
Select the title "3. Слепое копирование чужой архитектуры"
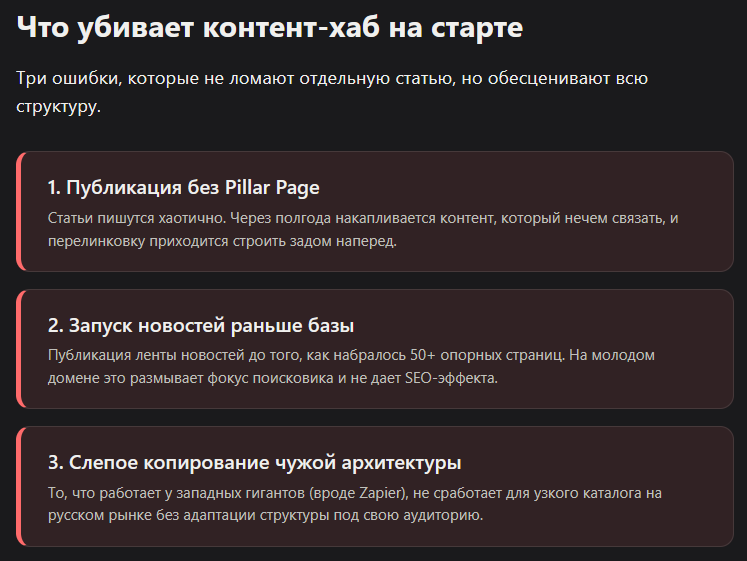point(254,462)
